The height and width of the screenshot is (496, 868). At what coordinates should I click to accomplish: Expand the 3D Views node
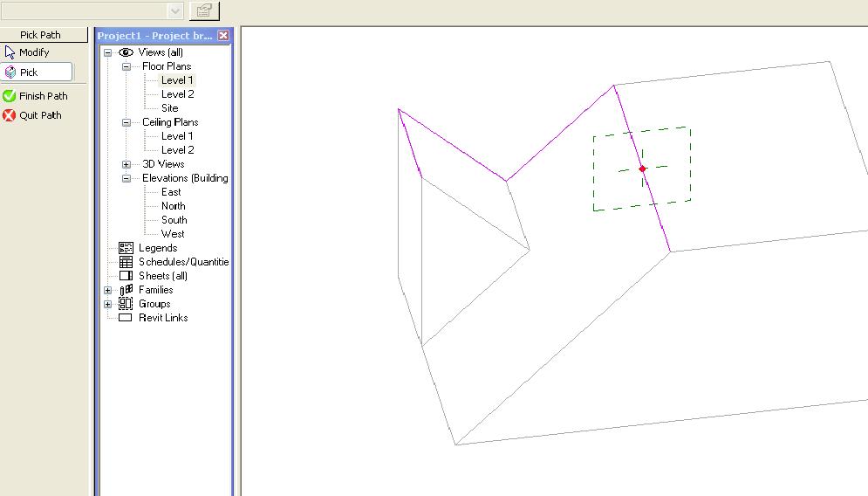pos(126,164)
